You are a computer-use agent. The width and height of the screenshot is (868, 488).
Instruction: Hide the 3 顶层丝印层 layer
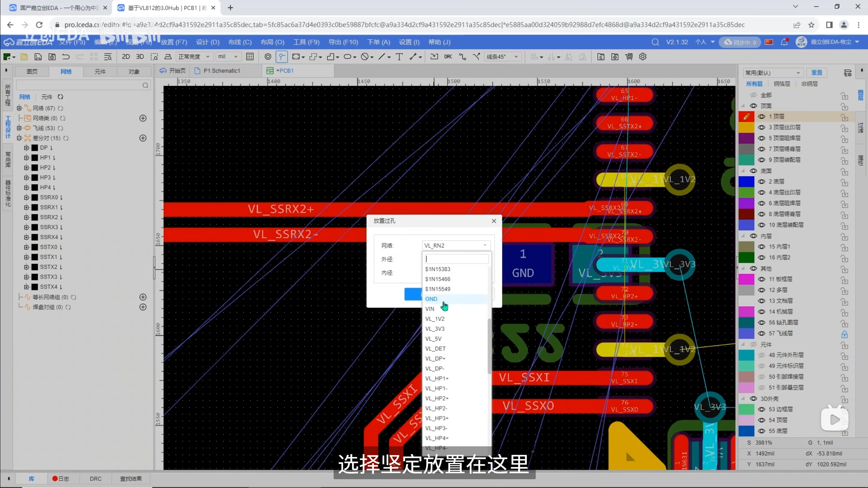pos(762,127)
